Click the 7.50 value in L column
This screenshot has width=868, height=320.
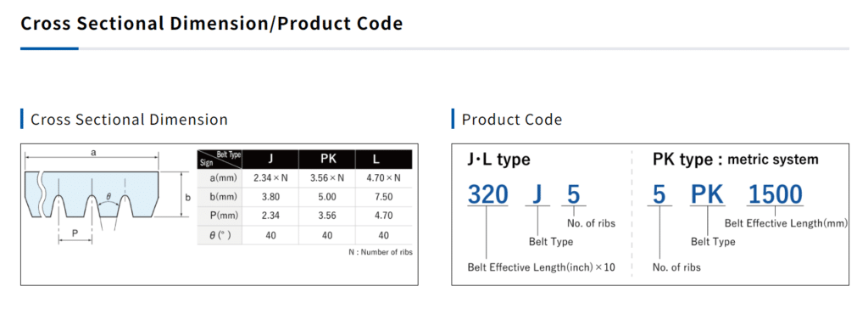[x=384, y=198]
